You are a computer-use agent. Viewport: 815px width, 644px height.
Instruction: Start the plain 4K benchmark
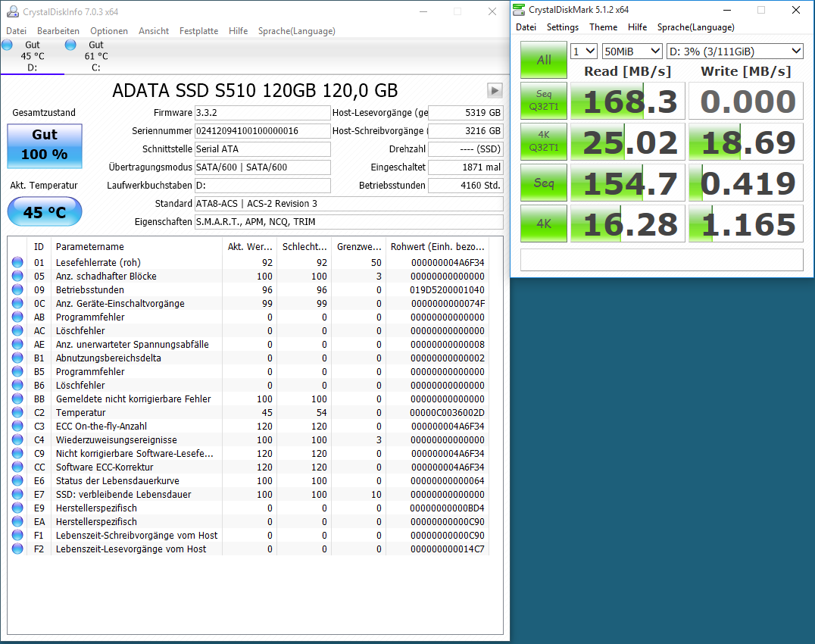(x=544, y=224)
